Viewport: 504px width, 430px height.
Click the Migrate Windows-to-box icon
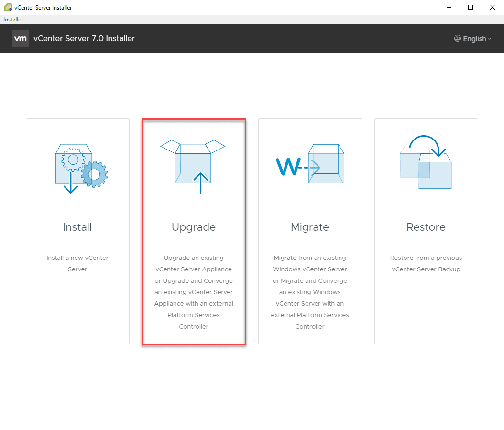pyautogui.click(x=310, y=164)
